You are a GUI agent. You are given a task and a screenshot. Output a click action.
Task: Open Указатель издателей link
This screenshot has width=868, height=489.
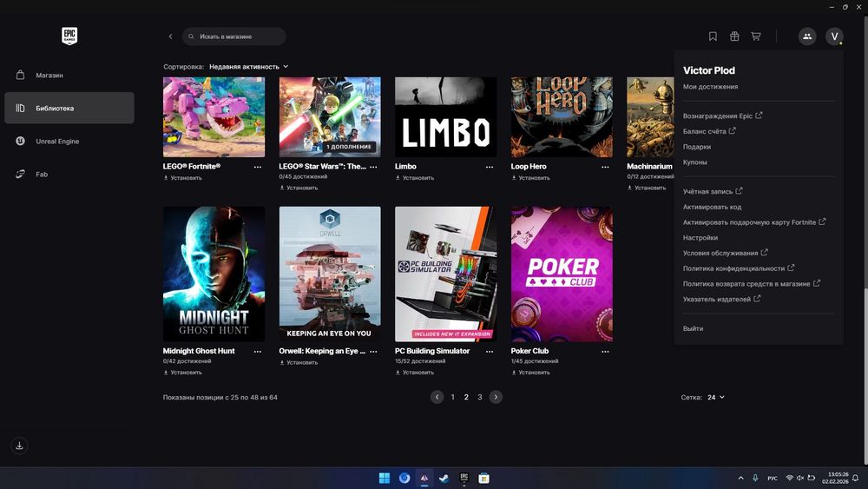point(721,299)
